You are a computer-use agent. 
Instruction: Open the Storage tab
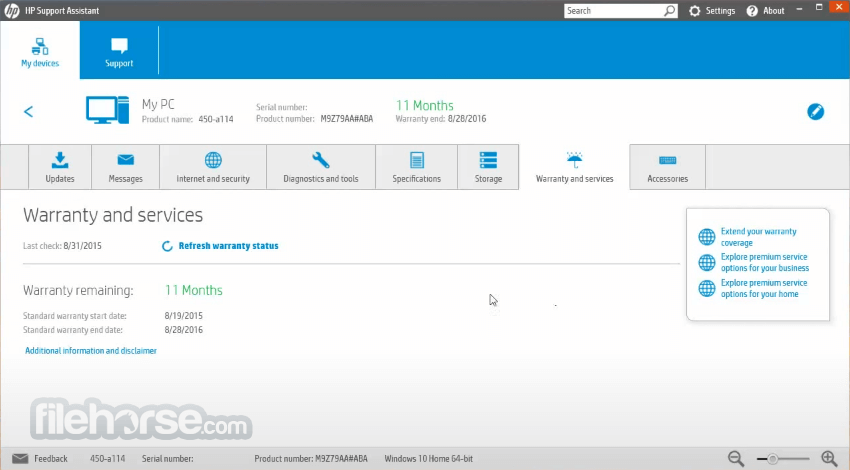[x=488, y=167]
